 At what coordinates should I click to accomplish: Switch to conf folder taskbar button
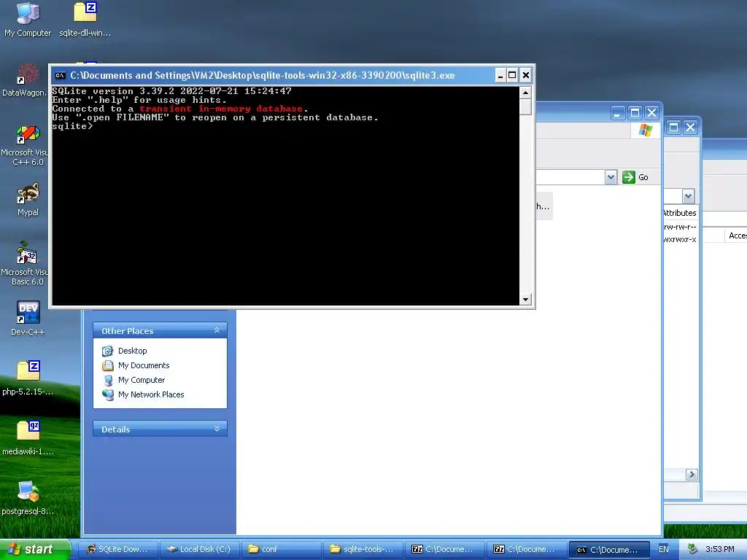click(281, 549)
